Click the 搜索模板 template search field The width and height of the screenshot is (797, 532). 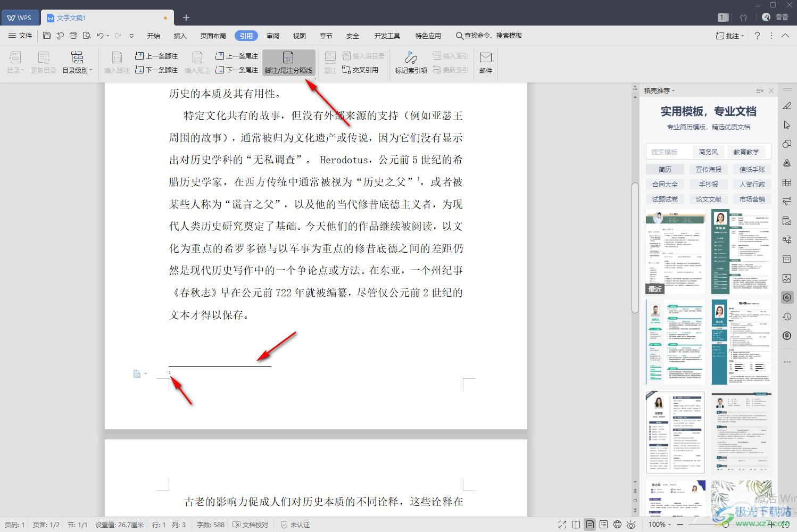pyautogui.click(x=668, y=152)
